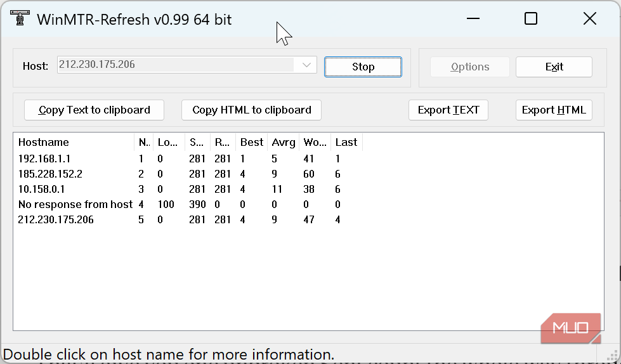Close the WinMTR window

(x=590, y=18)
